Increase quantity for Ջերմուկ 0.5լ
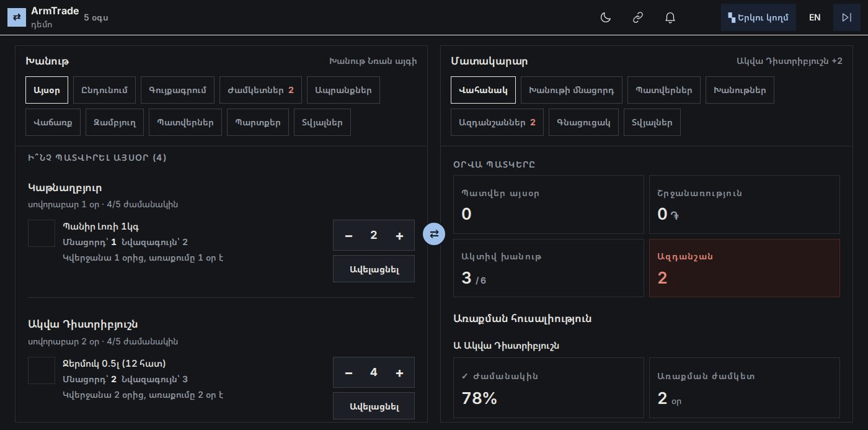Viewport: 868px width, 430px height. pyautogui.click(x=399, y=372)
